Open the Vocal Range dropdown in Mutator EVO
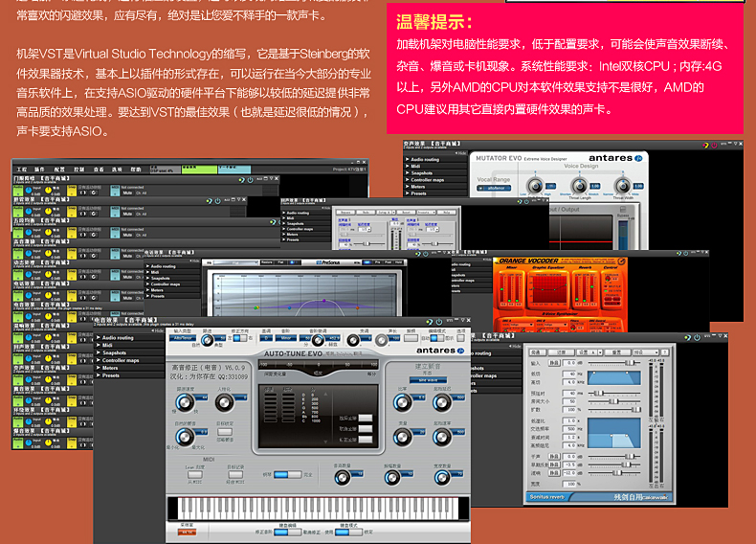 point(494,189)
